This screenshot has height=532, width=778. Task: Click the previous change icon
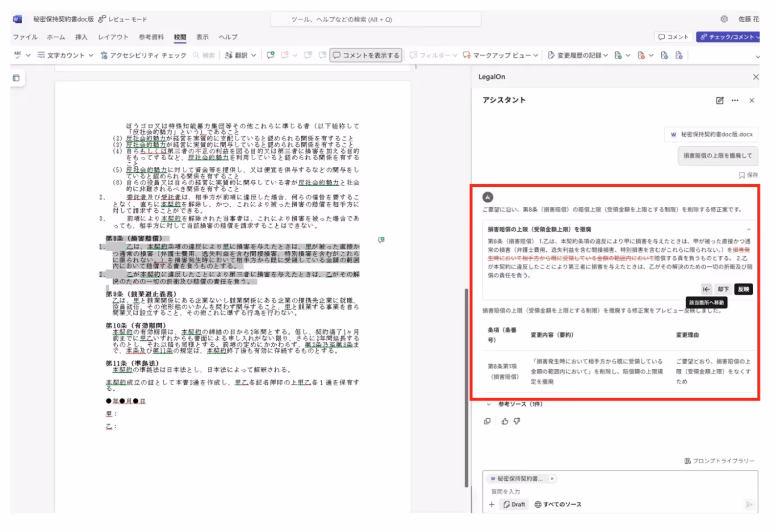coord(664,55)
